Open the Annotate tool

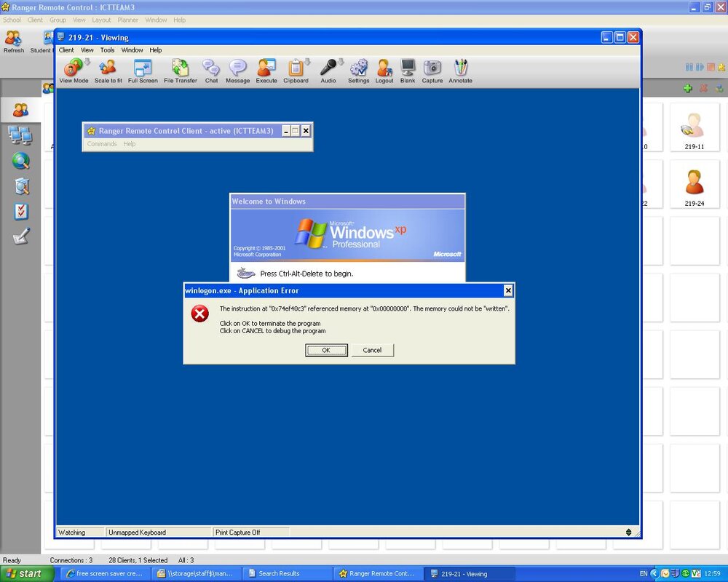coord(460,71)
